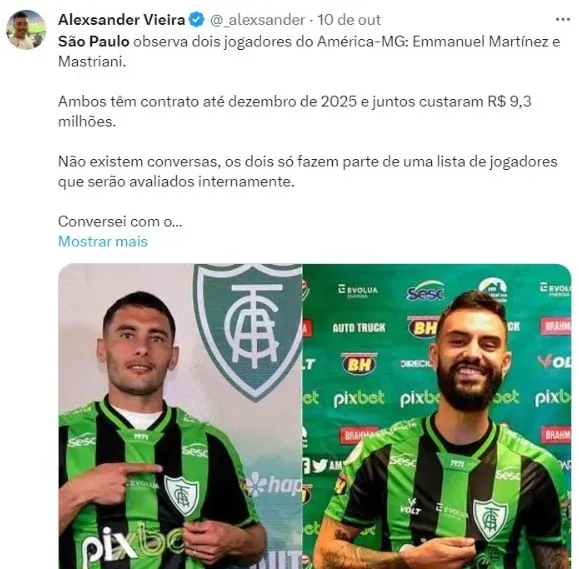Image resolution: width=579 pixels, height=569 pixels.
Task: Open Alexsander Vieira's profile avatar
Action: (x=26, y=30)
